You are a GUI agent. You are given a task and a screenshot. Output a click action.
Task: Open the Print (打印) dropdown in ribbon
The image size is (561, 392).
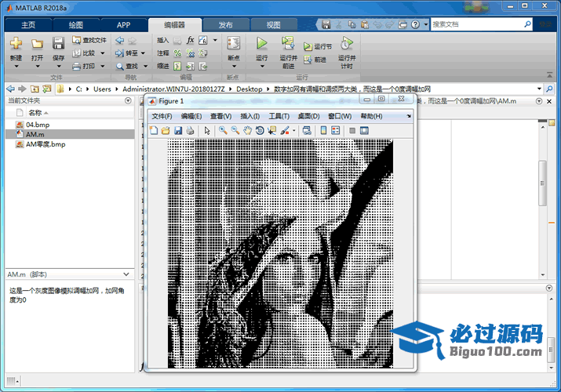[x=102, y=66]
